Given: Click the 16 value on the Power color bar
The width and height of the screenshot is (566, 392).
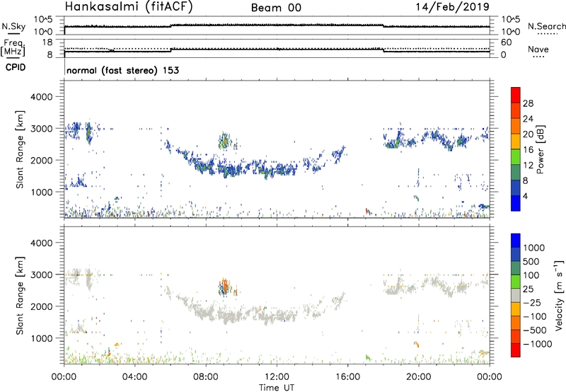Looking at the screenshot, I should point(528,150).
